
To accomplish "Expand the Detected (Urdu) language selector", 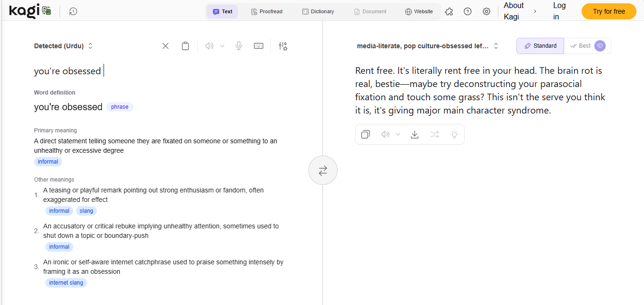I will [63, 46].
